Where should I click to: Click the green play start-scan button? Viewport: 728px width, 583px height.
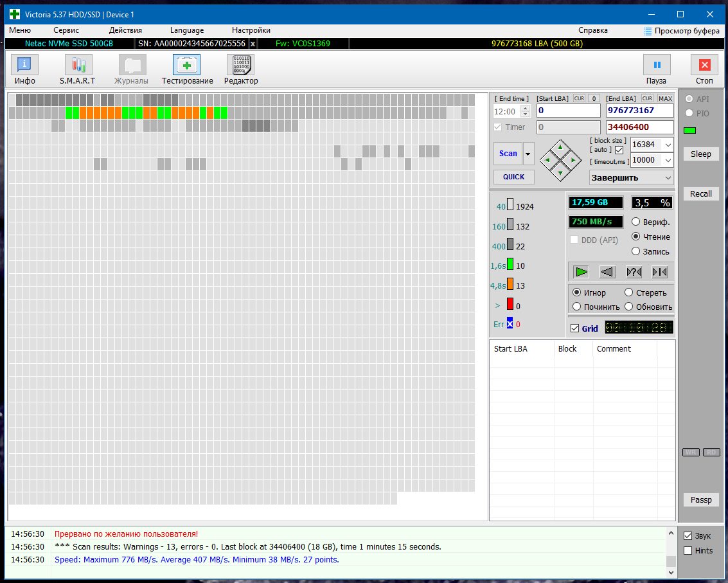(582, 272)
